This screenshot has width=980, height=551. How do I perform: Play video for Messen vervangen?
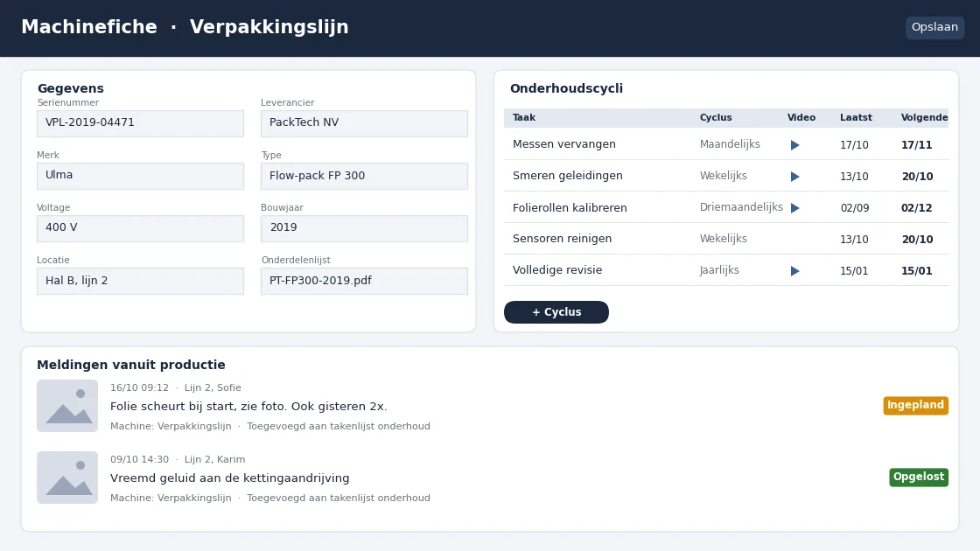(x=794, y=145)
